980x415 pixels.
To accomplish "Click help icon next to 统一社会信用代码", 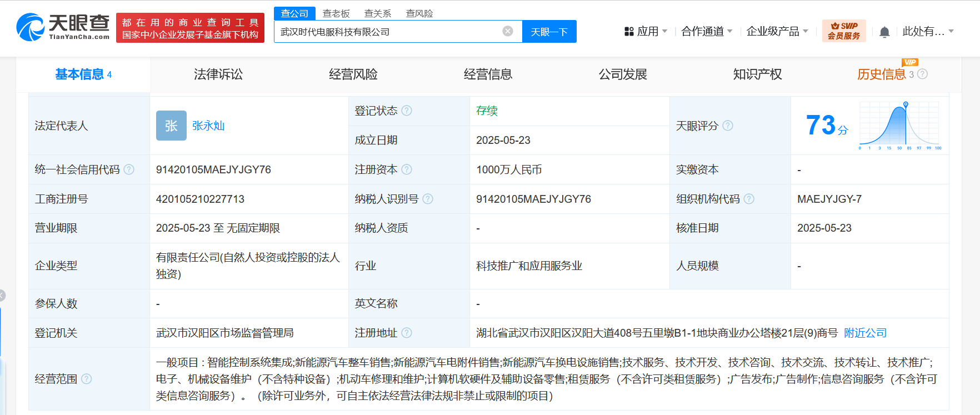I will 129,169.
